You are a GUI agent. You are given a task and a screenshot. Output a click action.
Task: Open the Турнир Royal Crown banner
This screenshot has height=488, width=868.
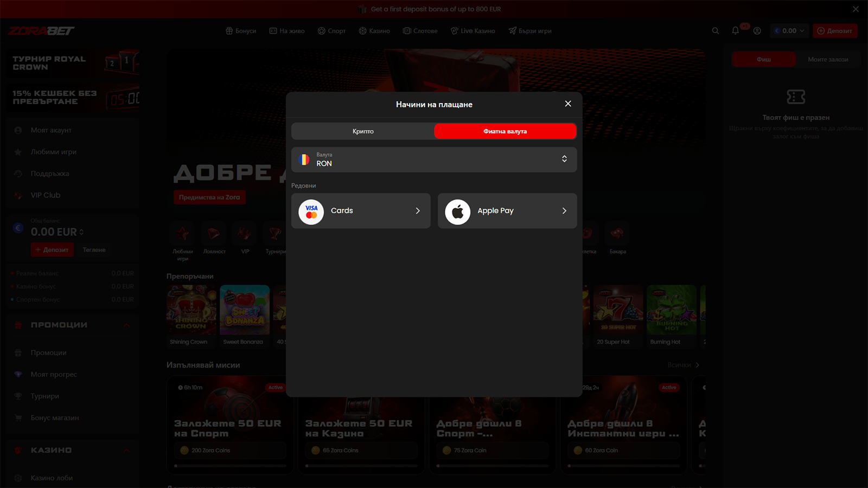point(73,63)
